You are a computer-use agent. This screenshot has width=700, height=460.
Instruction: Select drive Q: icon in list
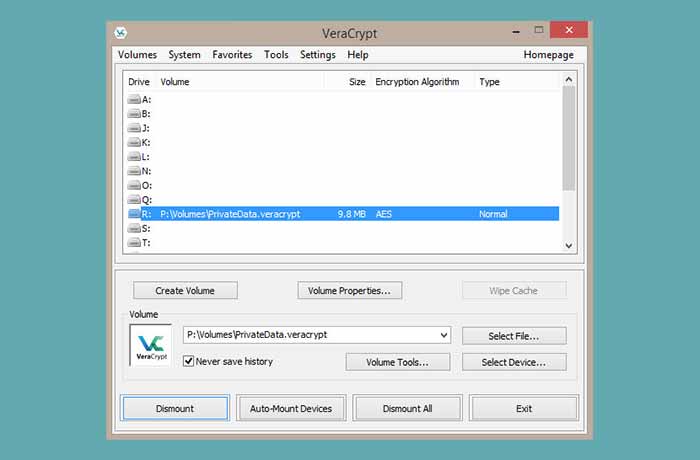134,199
